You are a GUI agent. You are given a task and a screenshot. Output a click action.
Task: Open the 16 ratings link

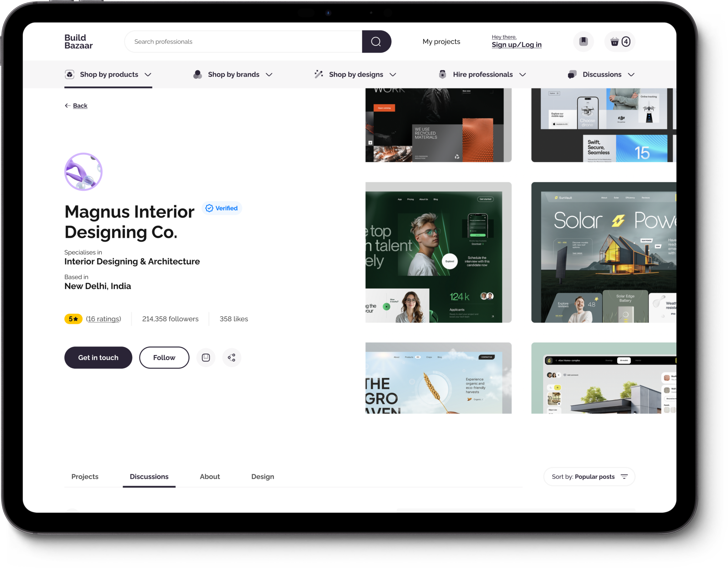click(103, 319)
